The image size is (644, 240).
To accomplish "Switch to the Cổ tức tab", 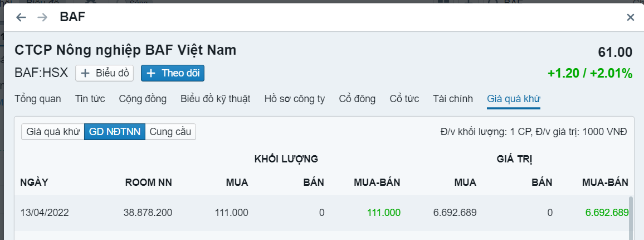I will click(404, 99).
